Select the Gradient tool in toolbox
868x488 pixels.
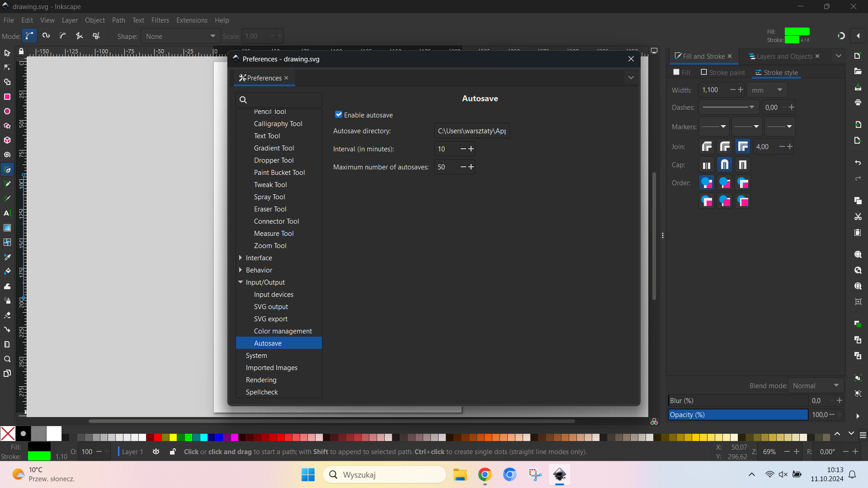tap(7, 228)
